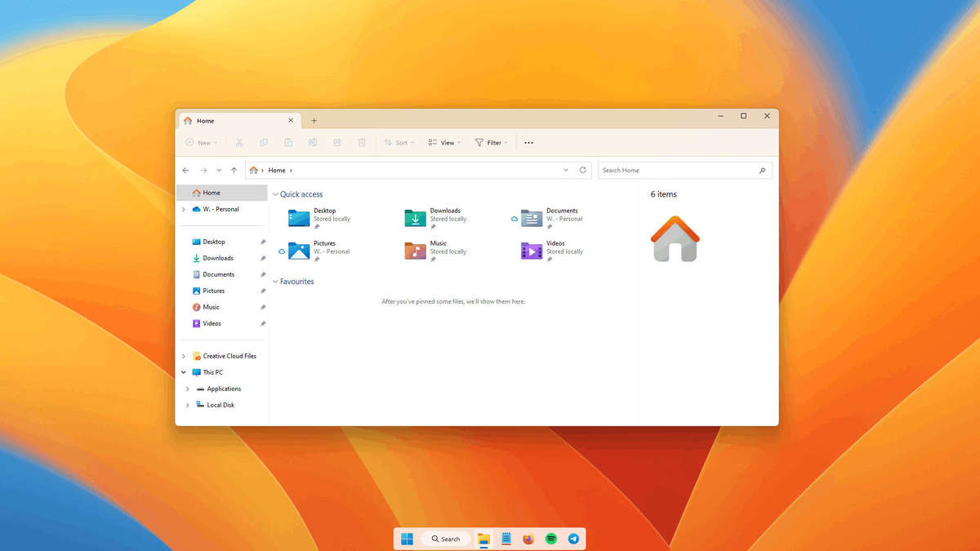Open the See more ellipsis menu

(x=528, y=143)
